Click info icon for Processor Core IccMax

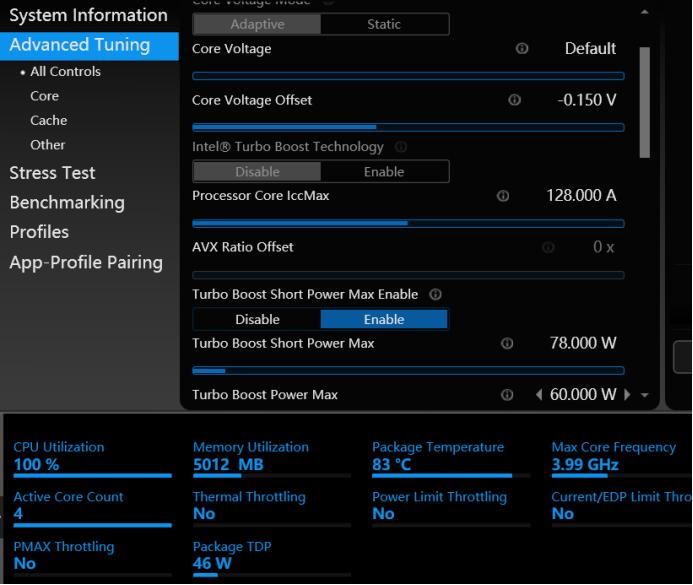click(503, 196)
